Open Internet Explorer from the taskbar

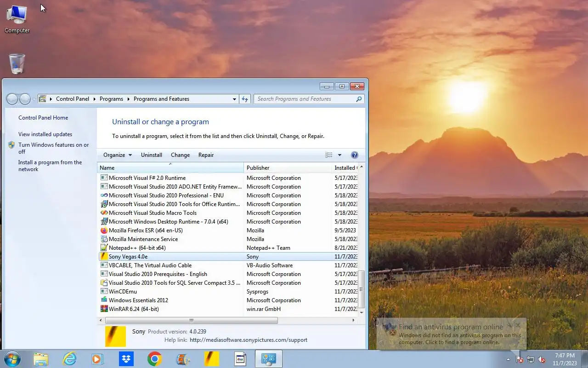[69, 359]
